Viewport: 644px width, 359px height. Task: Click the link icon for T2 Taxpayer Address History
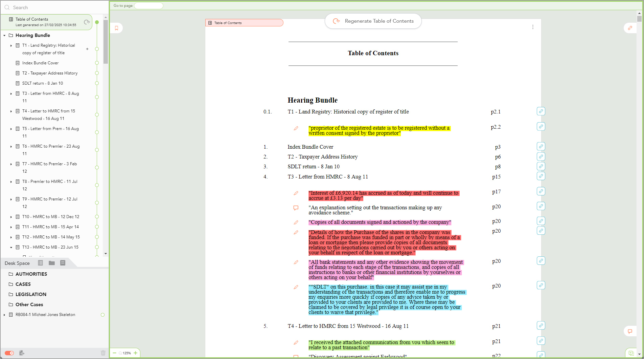click(541, 156)
